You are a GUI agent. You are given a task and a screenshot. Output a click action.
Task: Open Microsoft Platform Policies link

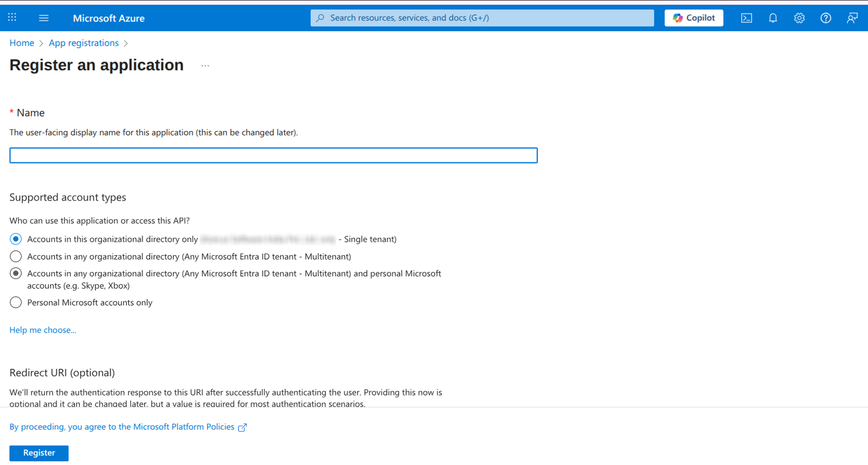point(122,427)
